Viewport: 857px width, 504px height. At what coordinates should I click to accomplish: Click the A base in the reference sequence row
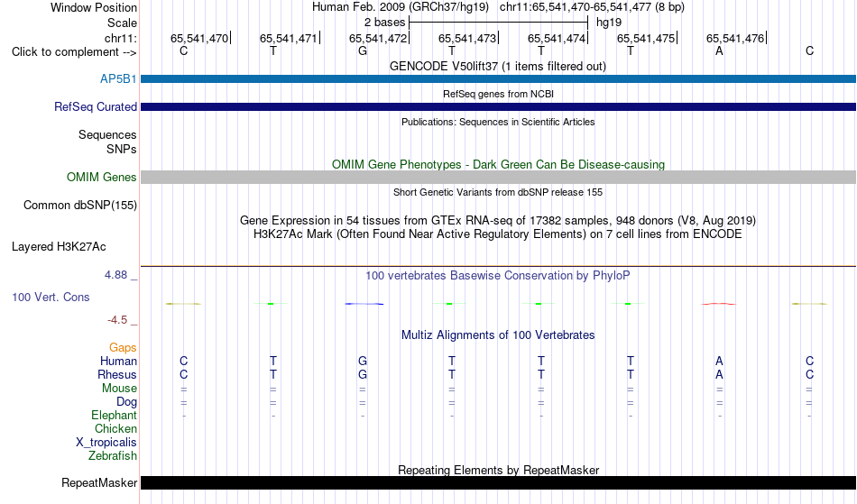click(x=719, y=50)
